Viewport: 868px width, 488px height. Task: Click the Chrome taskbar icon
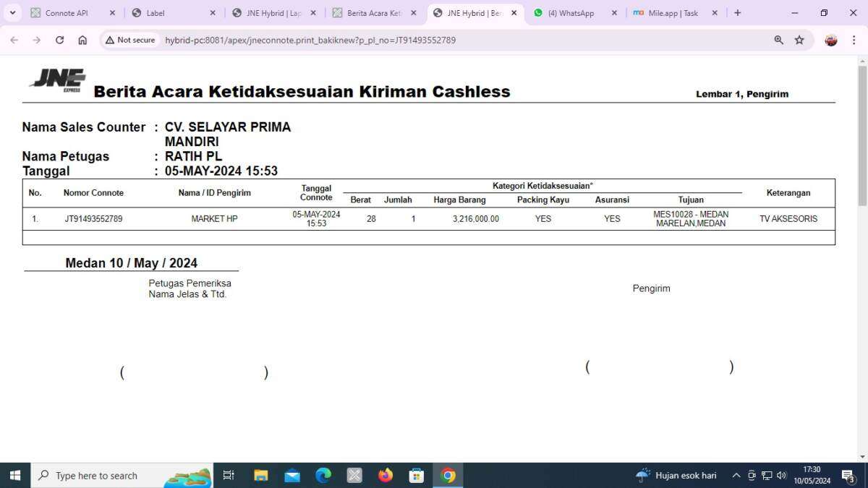tap(448, 475)
